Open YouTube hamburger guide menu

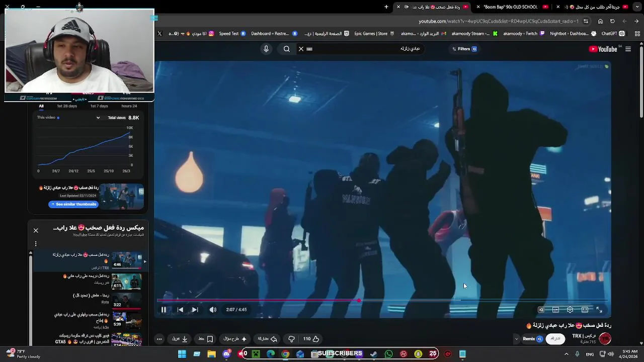(628, 49)
